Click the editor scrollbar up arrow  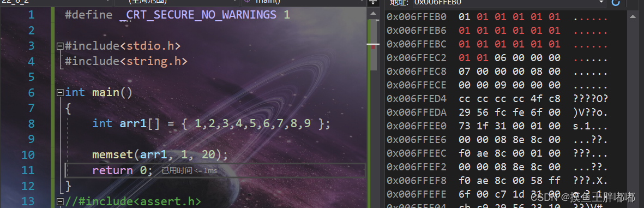(373, 14)
